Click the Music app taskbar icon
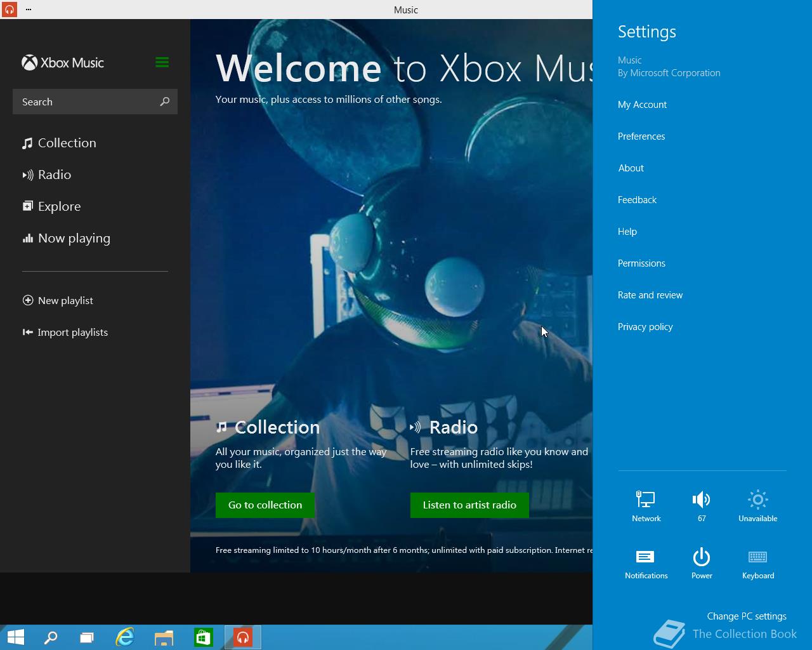 click(243, 637)
